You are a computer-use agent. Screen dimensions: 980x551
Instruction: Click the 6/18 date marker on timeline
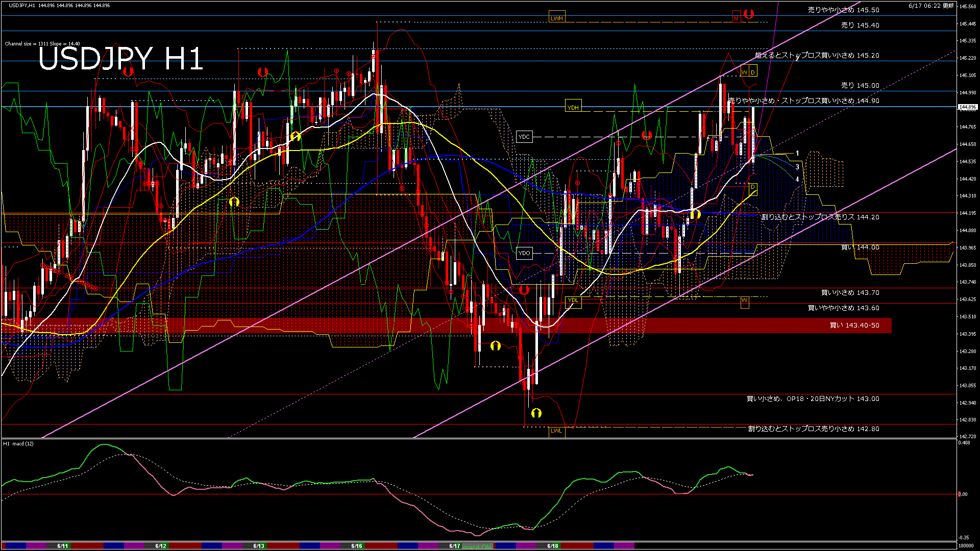[553, 546]
